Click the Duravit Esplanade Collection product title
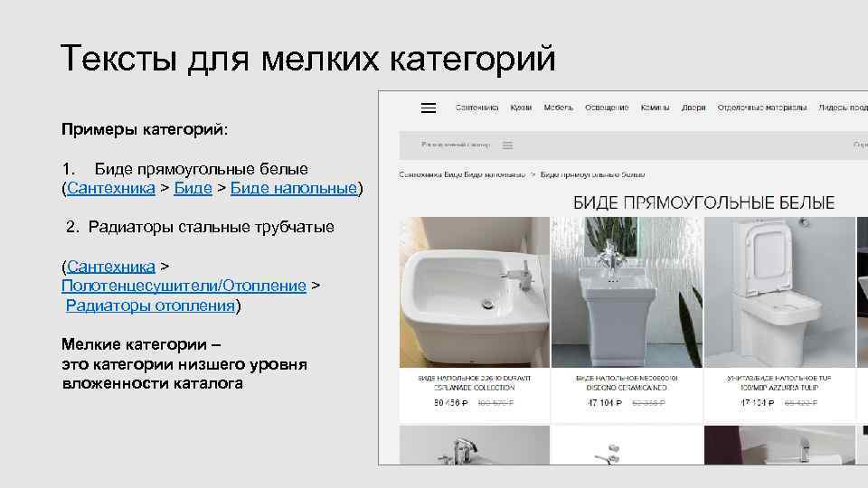Screen dimensions: 868x488 475,383
